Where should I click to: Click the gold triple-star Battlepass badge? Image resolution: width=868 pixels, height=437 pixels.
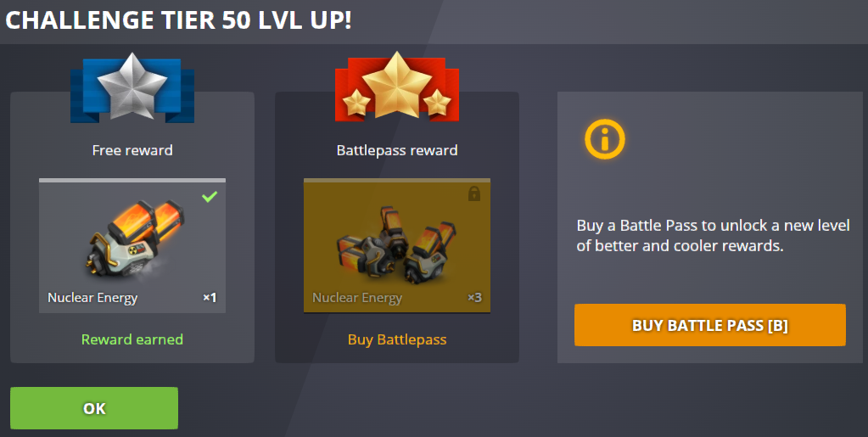397,87
